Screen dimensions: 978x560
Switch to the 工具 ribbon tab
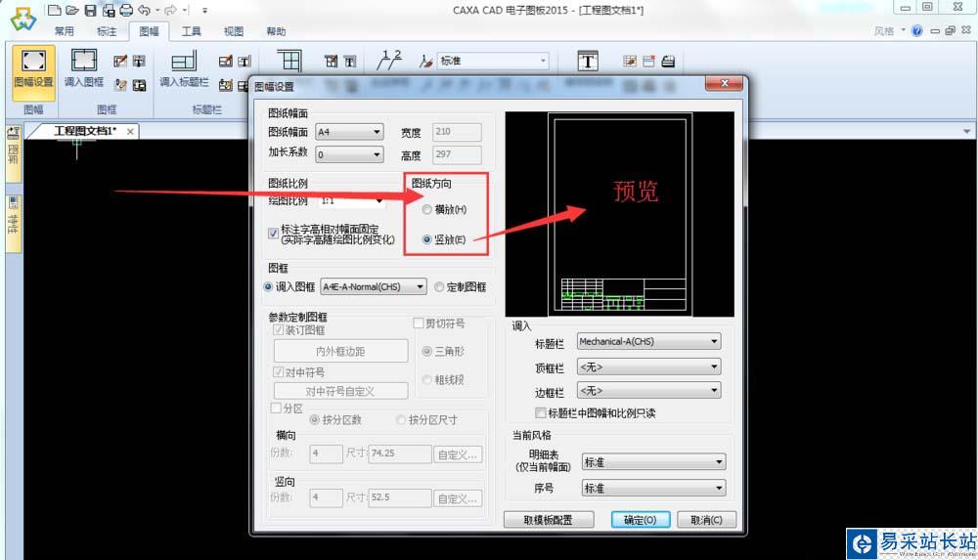click(191, 31)
